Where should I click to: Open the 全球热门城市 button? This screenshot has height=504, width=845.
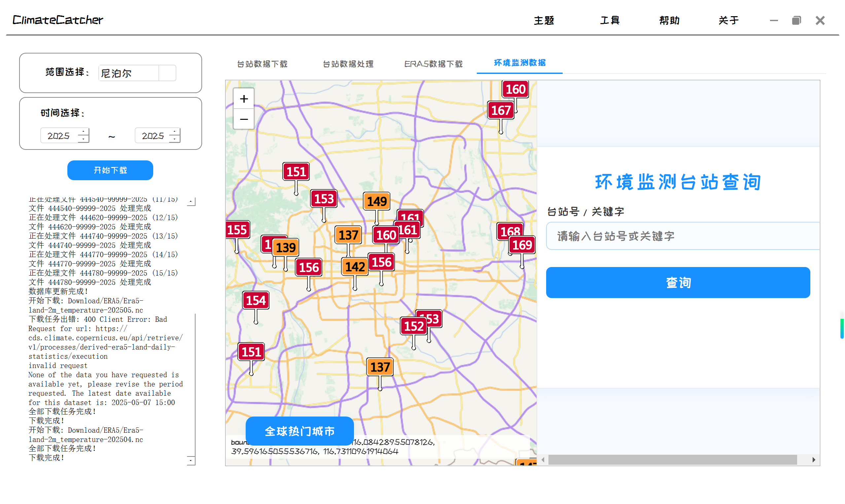(x=299, y=431)
